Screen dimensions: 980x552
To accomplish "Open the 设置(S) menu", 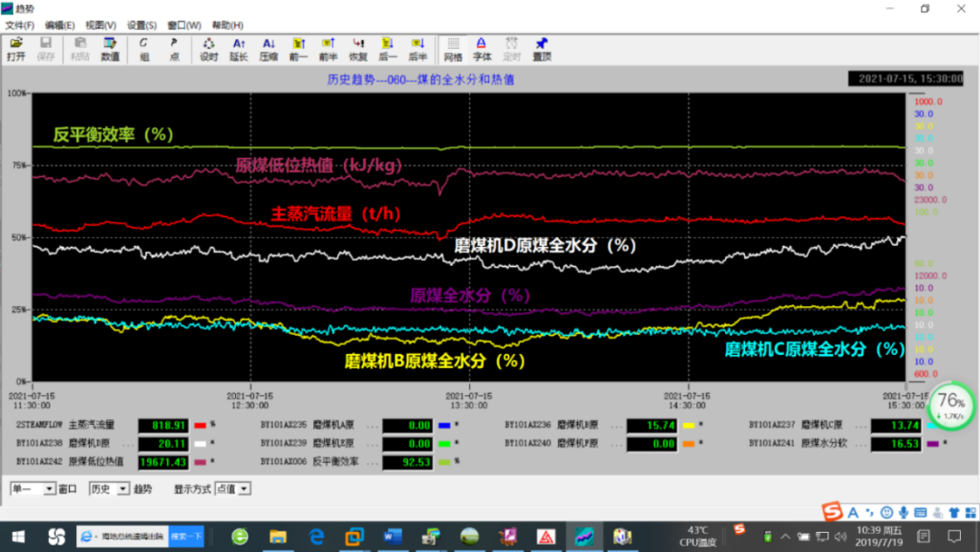I will pos(142,25).
